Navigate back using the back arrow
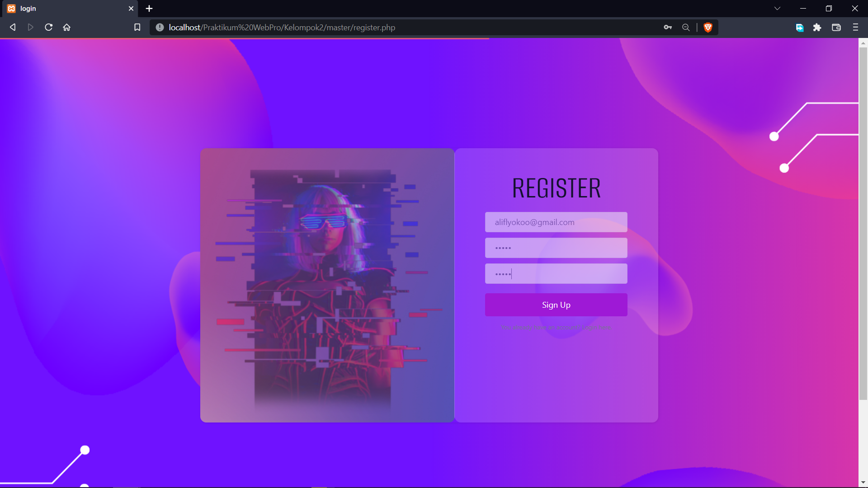This screenshot has width=868, height=488. coord(12,27)
